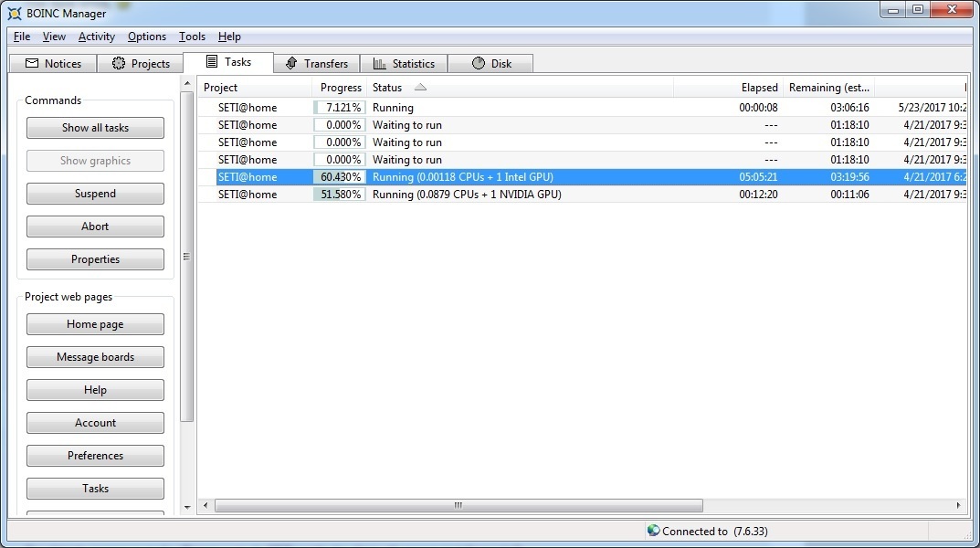Click the sidebar scroll down arrow
This screenshot has height=548, width=980.
pyautogui.click(x=187, y=508)
